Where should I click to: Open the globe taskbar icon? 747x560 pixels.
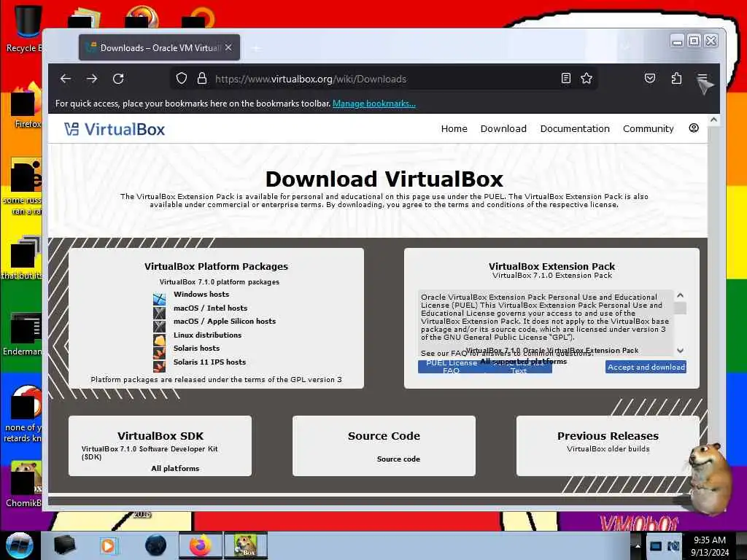click(x=155, y=545)
